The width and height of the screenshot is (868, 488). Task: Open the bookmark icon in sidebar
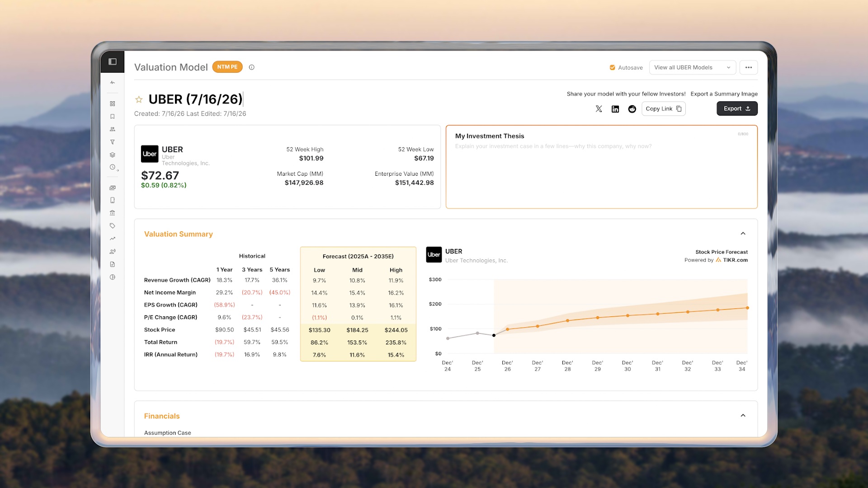click(113, 117)
